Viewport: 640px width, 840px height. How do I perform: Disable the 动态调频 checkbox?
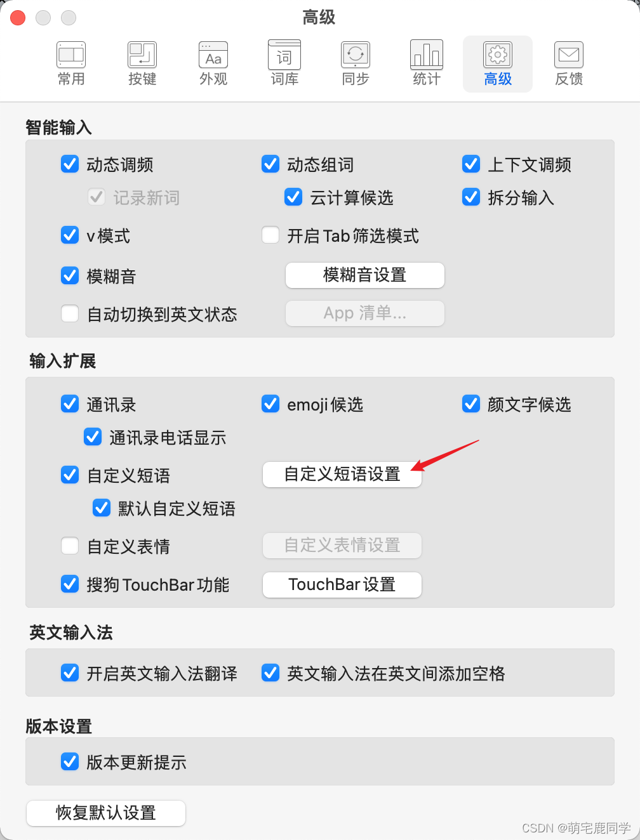point(70,164)
